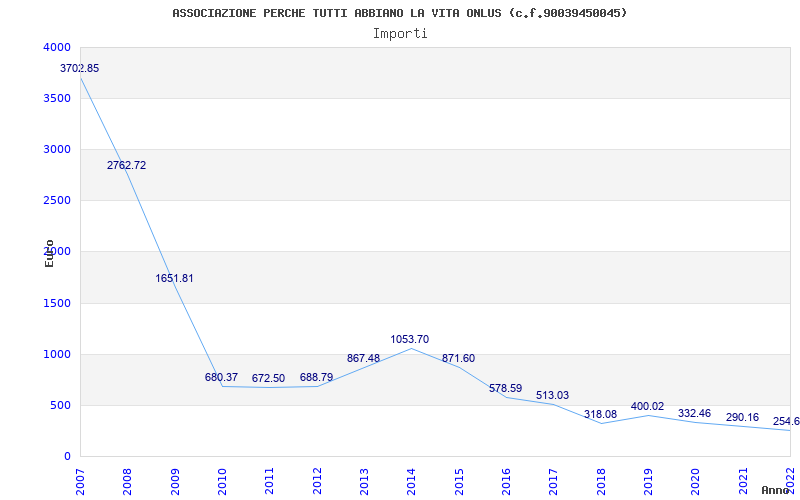
Task: Click y-axis tick 1500
Action: [x=57, y=304]
